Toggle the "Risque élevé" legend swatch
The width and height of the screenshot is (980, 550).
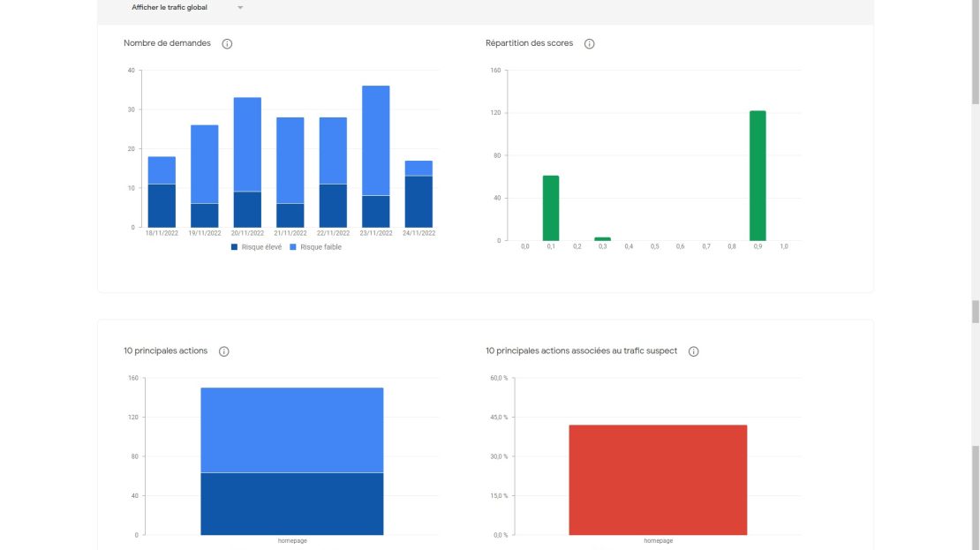(x=235, y=247)
